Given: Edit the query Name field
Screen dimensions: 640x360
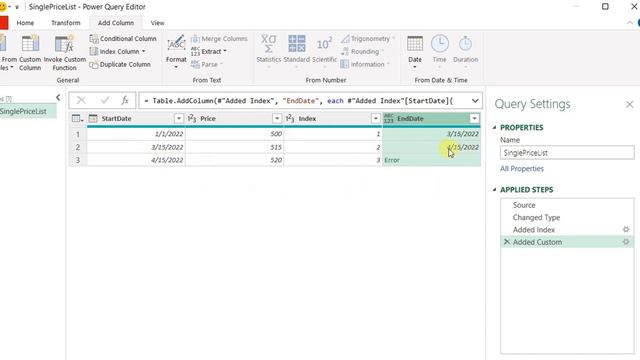Looking at the screenshot, I should (567, 153).
